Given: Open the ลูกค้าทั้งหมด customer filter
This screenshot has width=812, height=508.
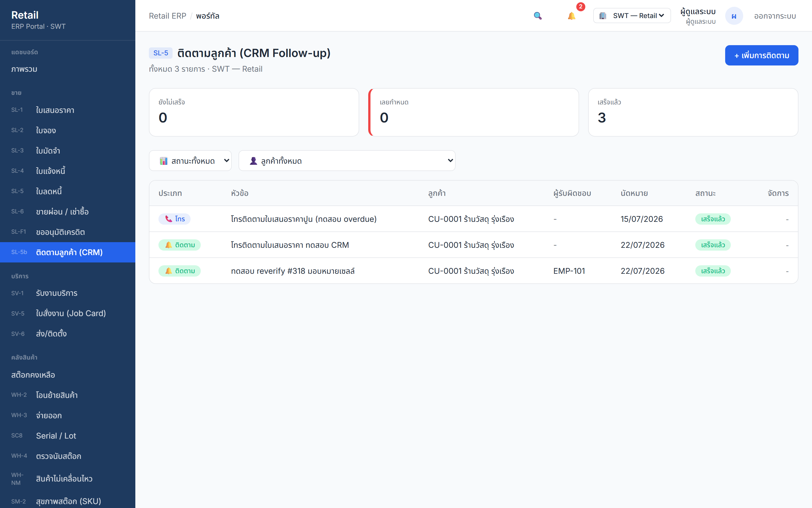Looking at the screenshot, I should [x=347, y=161].
